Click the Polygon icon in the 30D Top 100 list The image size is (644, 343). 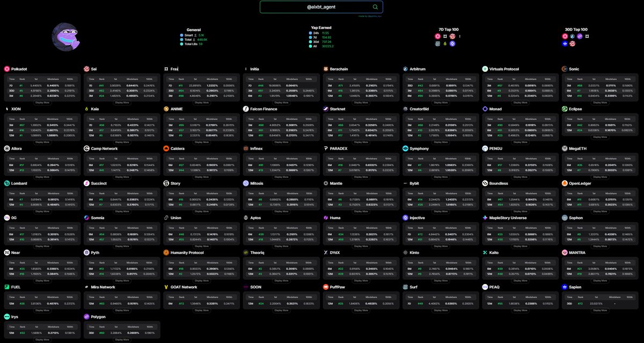point(580,36)
